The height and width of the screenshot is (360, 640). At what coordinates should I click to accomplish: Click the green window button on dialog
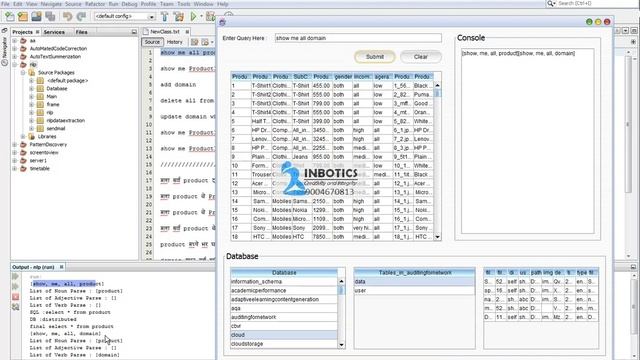[x=589, y=22]
